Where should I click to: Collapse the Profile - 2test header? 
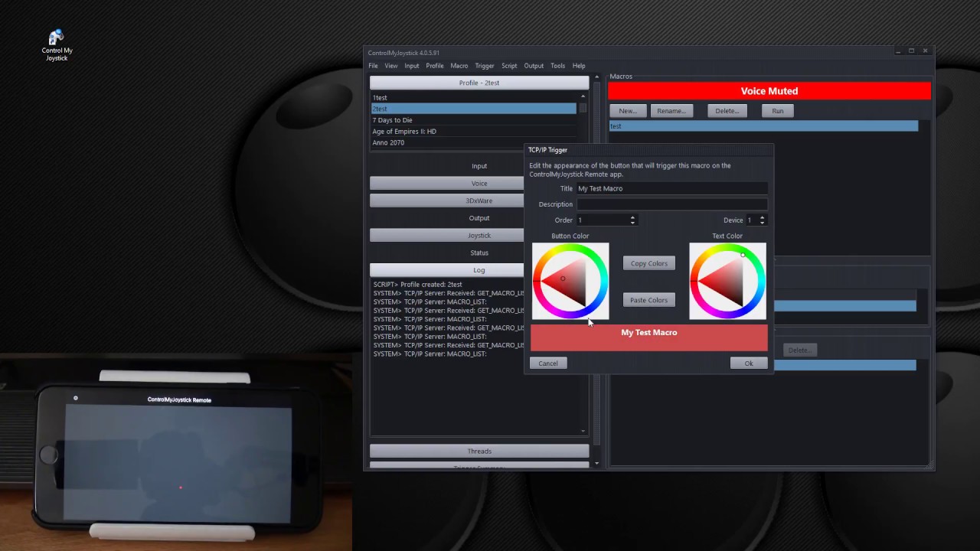[479, 83]
